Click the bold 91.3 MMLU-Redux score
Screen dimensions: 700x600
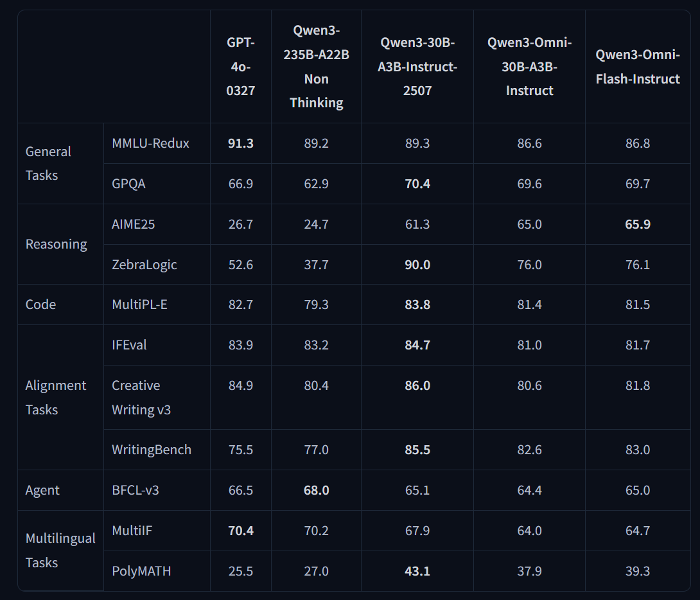tap(241, 143)
